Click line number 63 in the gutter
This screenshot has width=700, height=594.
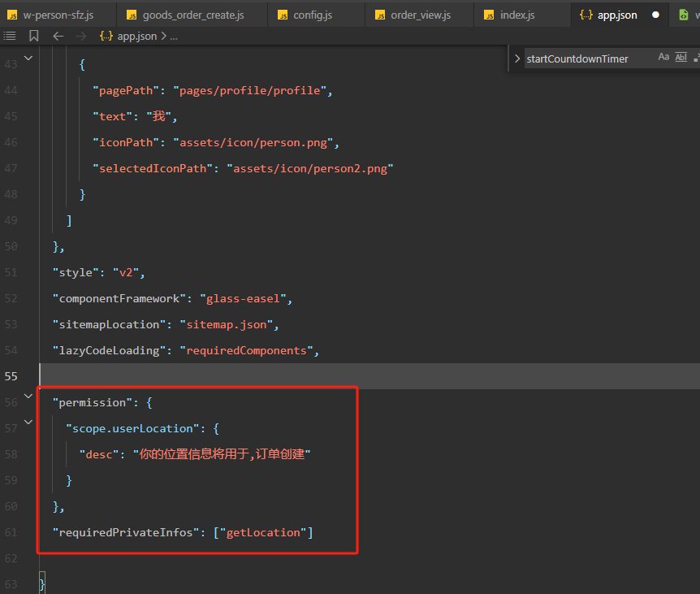[11, 584]
